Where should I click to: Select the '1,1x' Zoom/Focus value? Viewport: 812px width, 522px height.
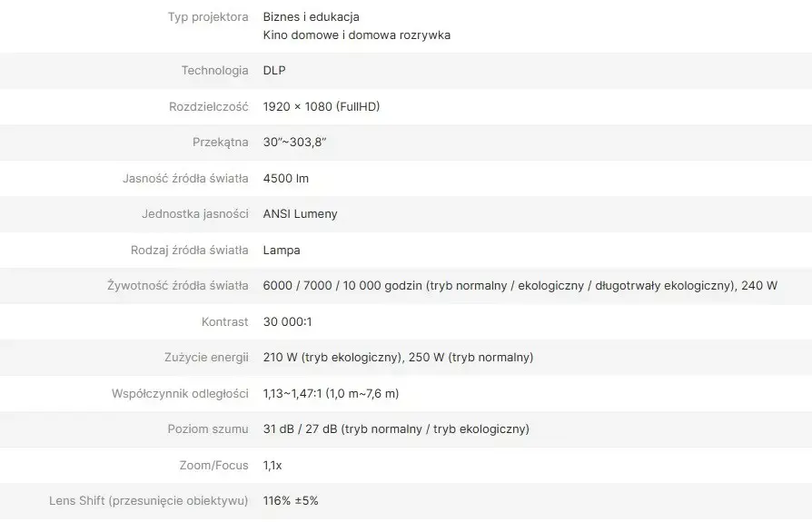[x=272, y=466]
